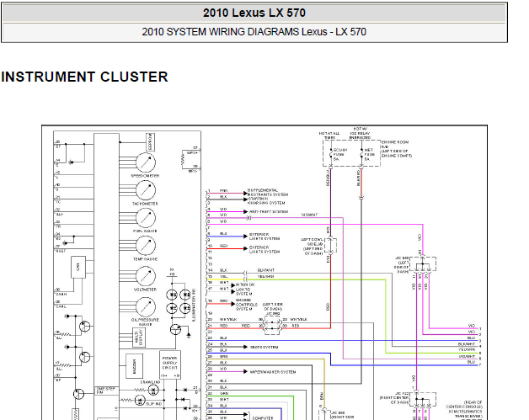Viewport: 529px width, 420px height.
Task: Click the HOT AT ALL TIMES label
Action: pyautogui.click(x=329, y=136)
